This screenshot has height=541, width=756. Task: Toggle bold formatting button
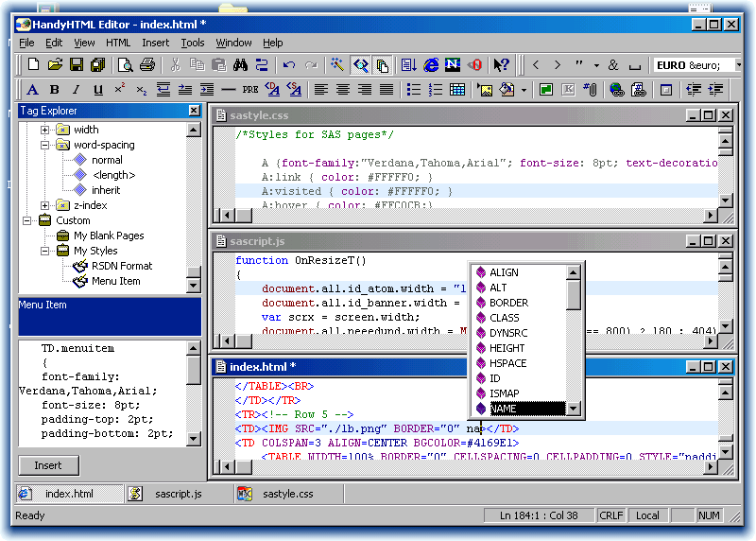[54, 90]
